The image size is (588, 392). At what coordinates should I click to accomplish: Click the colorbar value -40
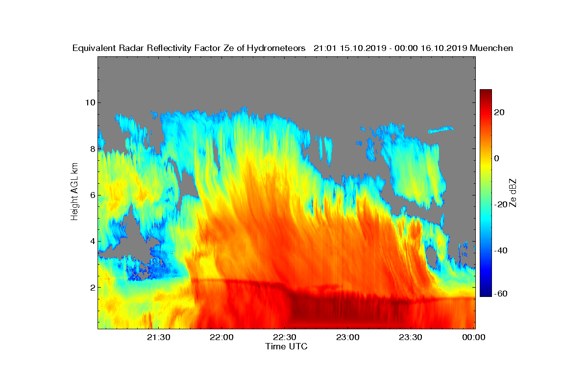(x=501, y=251)
